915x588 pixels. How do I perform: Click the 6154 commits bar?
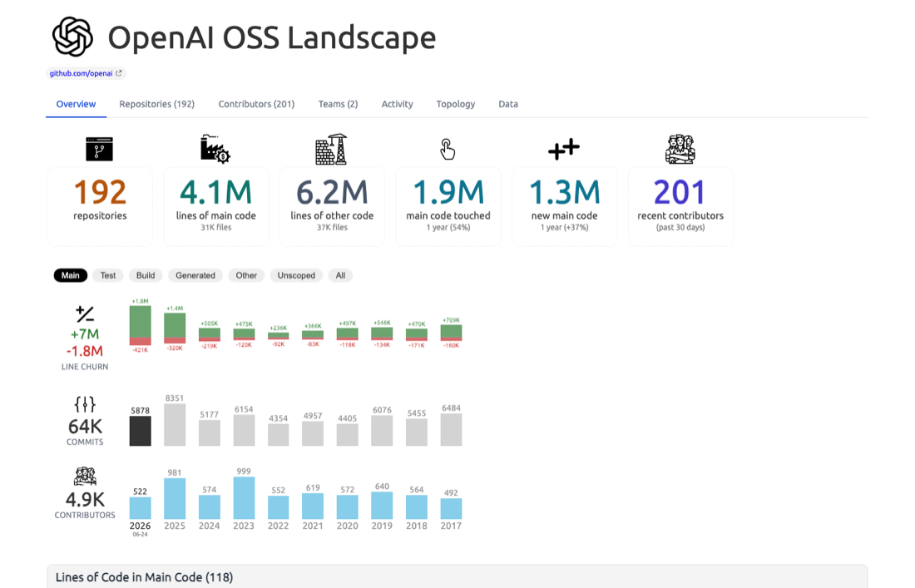pos(244,431)
